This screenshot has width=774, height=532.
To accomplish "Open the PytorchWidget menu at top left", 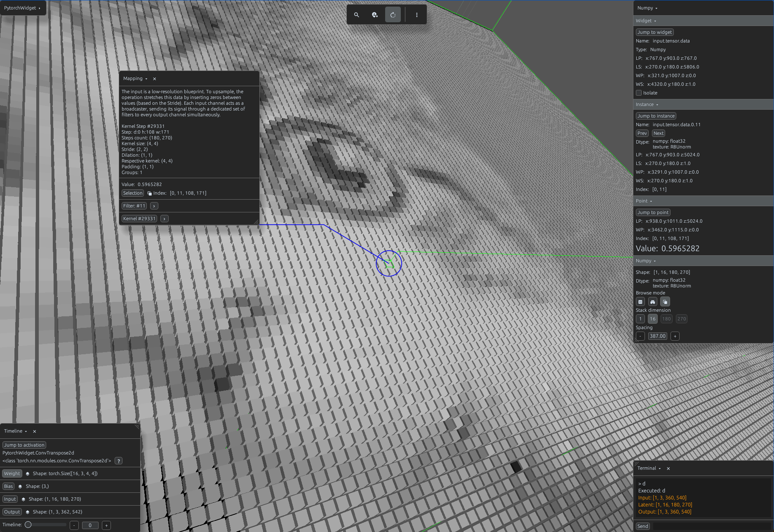I will (x=22, y=8).
